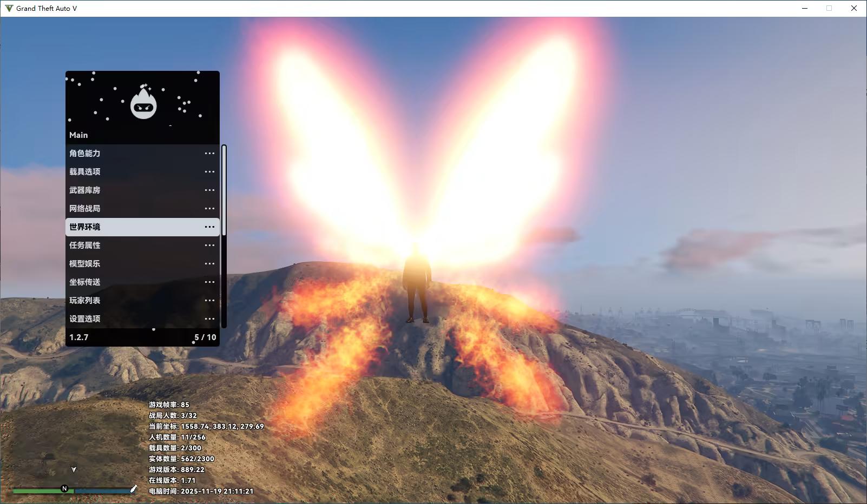Click the Grand Theft Auto V title bar icon

[x=9, y=8]
